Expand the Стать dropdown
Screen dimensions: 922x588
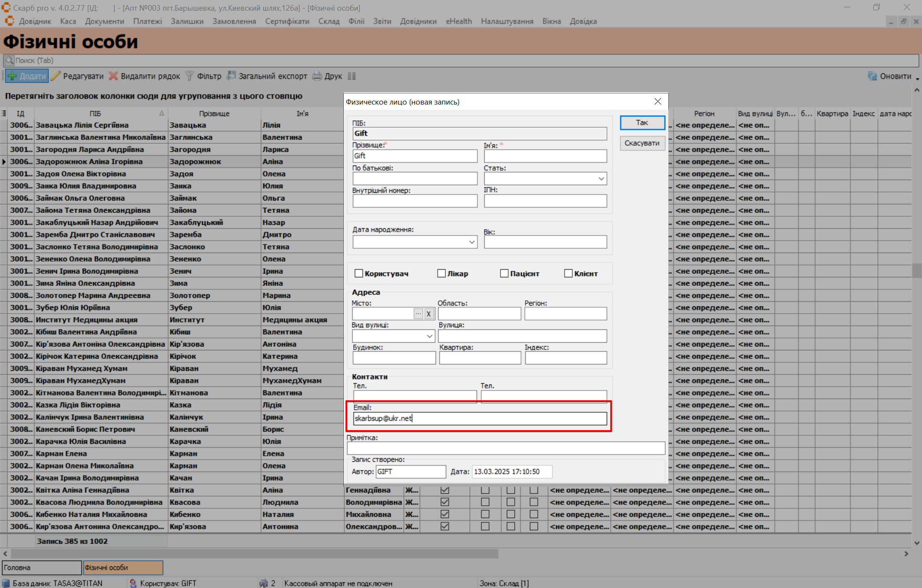click(x=601, y=179)
